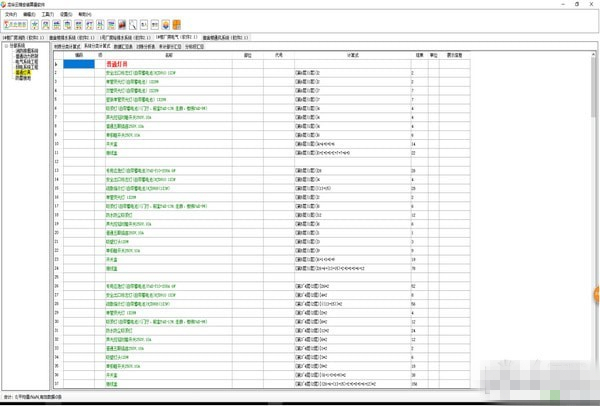Select the 电气系统工程 tree node
Viewport: 600px width, 406px height.
(x=27, y=62)
